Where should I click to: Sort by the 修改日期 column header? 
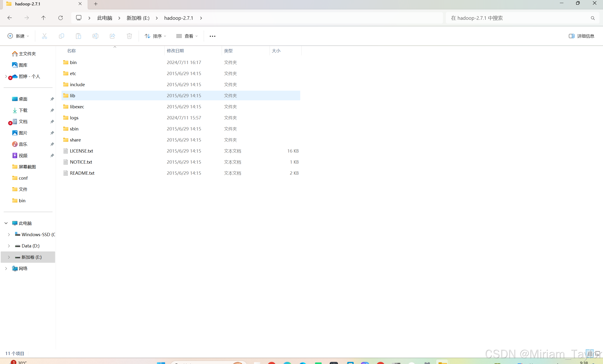click(175, 51)
